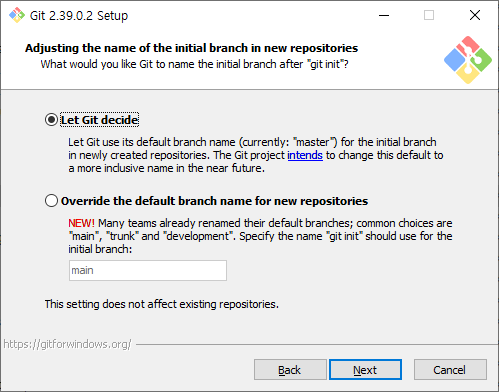Screen dimensions: 499x392
Task: Close the Git Setup window
Action: click(475, 15)
